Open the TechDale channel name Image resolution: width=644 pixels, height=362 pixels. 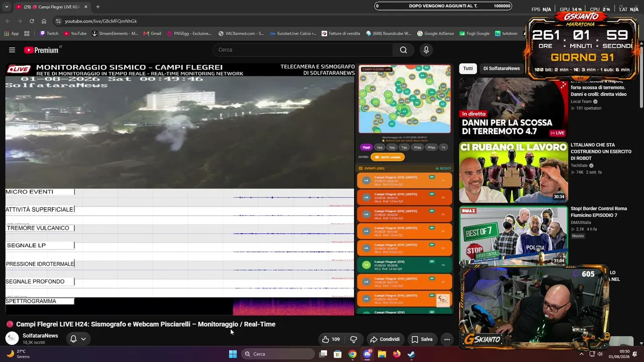579,165
